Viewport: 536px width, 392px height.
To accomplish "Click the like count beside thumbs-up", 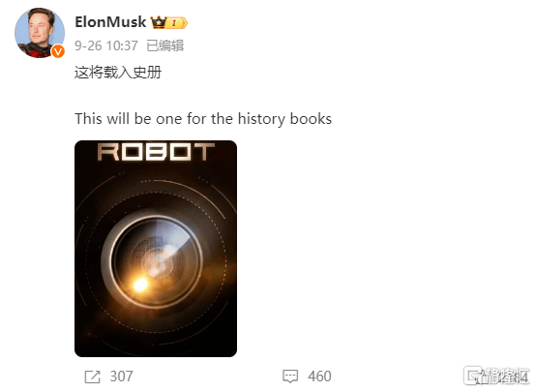I will (x=513, y=377).
